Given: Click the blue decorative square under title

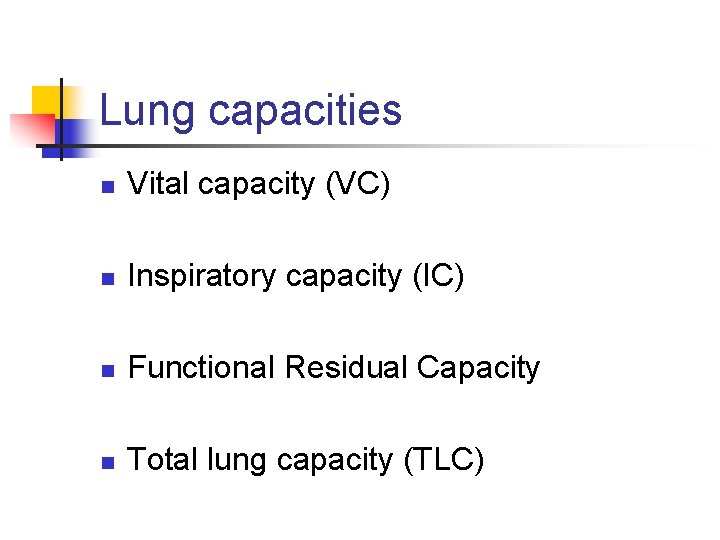Looking at the screenshot, I should (75, 133).
